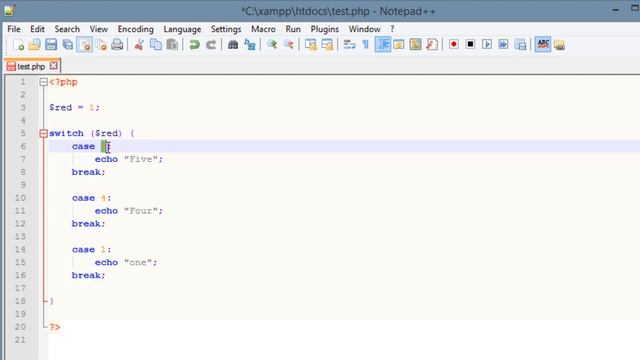This screenshot has height=360, width=640.
Task: Cut the selection with the scissors icon
Action: click(x=139, y=44)
